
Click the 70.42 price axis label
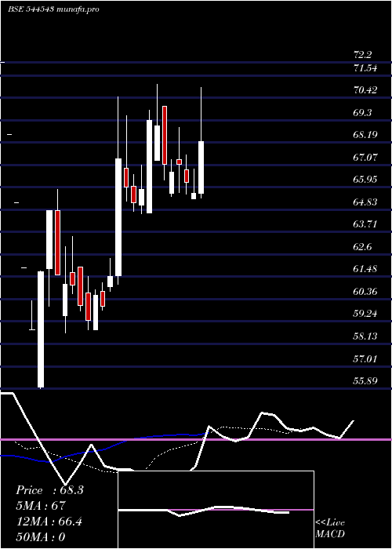click(x=365, y=90)
